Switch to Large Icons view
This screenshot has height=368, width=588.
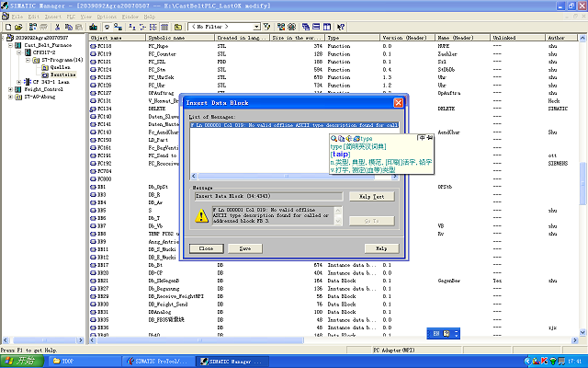click(132, 27)
